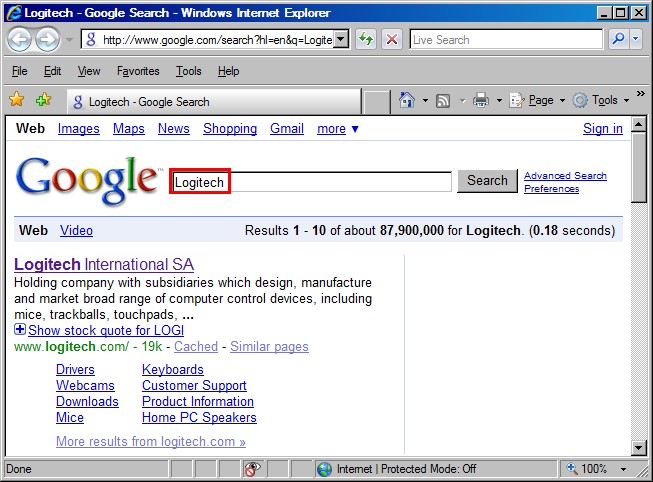Open search provider options dropdown arrow
Image resolution: width=653 pixels, height=482 pixels.
pos(636,40)
